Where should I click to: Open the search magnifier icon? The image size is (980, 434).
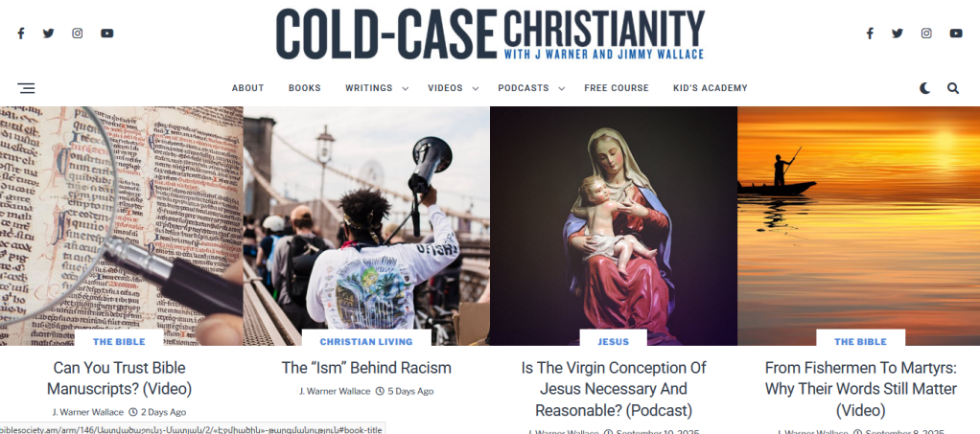tap(952, 88)
